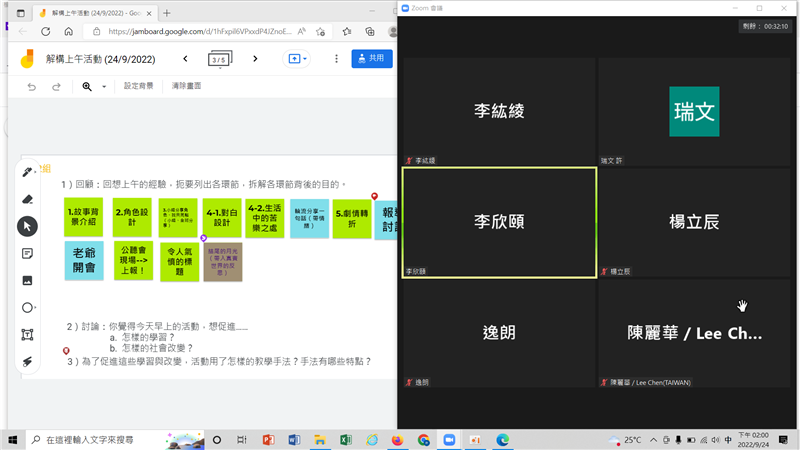Expand the frame bar showing 3/5

pos(218,59)
